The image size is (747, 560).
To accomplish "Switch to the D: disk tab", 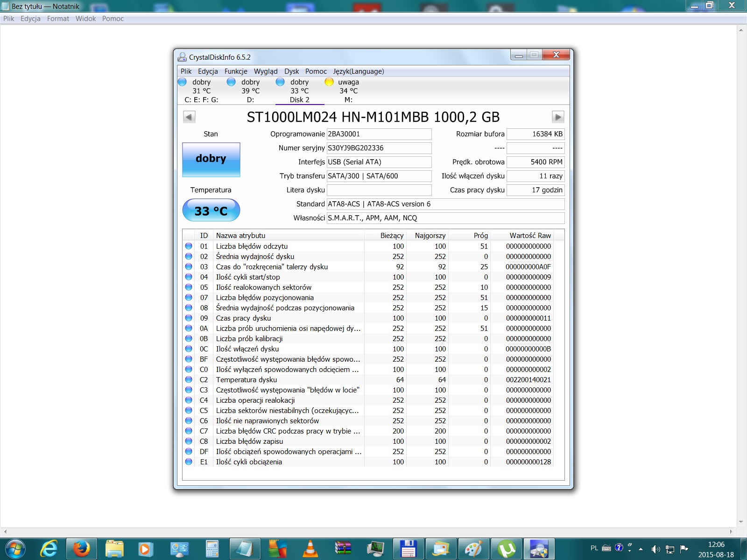I will coord(250,91).
